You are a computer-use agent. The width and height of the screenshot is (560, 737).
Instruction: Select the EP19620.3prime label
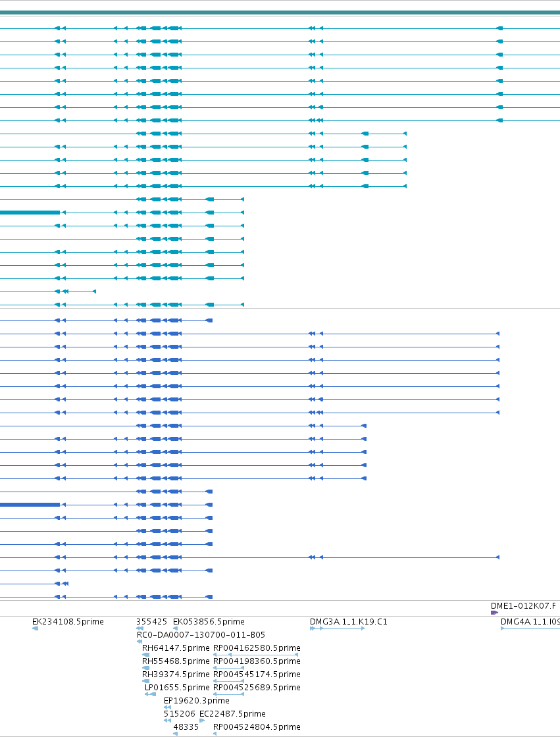point(197,700)
